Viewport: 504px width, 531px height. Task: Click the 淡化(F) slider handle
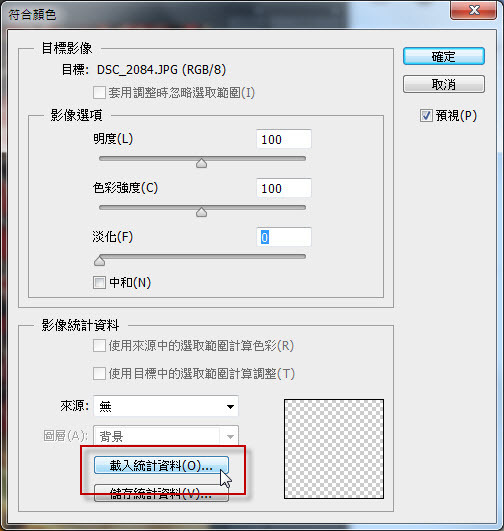[99, 261]
